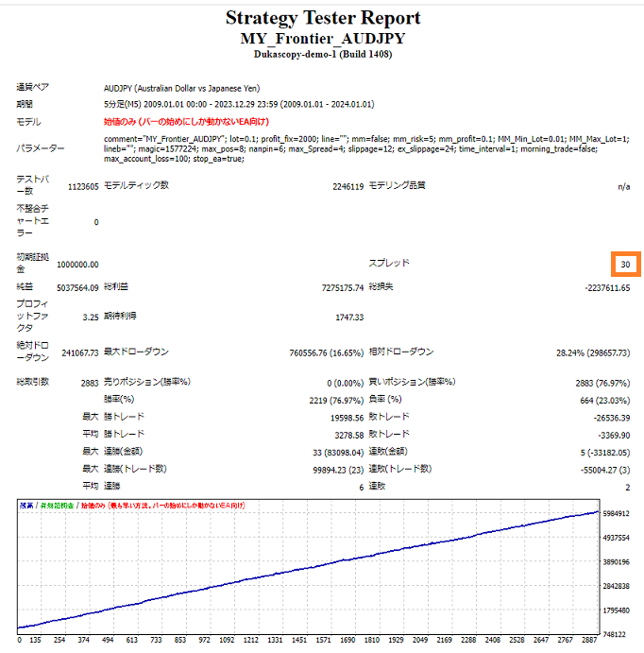Image resolution: width=644 pixels, height=653 pixels.
Task: Click the blue balance curve in chart
Action: [x=308, y=569]
